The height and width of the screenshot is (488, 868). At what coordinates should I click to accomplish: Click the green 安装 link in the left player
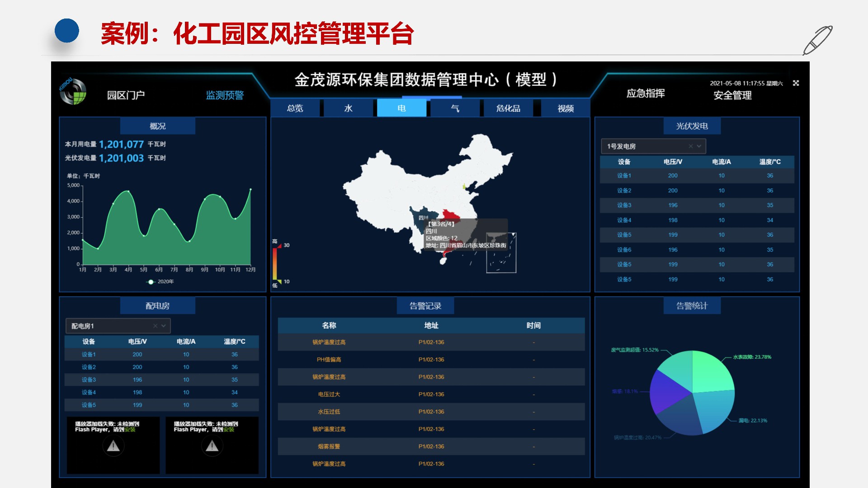coord(130,430)
